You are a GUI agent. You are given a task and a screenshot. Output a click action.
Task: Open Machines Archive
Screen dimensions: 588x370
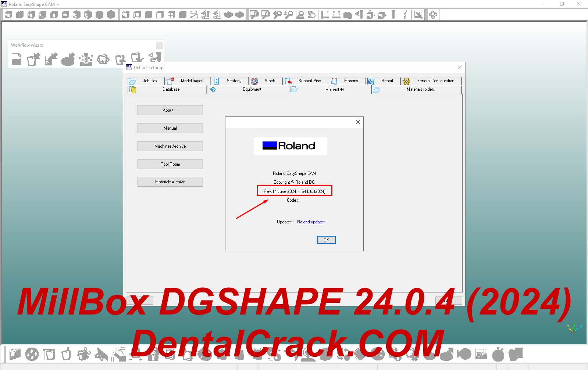tap(170, 146)
